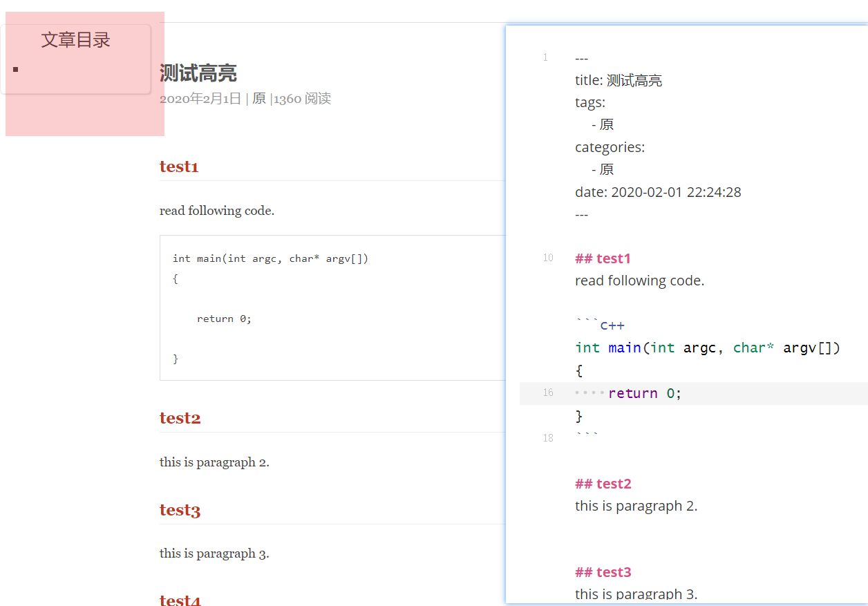Open the 文章目录 table of contents header
The image size is (868, 606).
(x=76, y=40)
